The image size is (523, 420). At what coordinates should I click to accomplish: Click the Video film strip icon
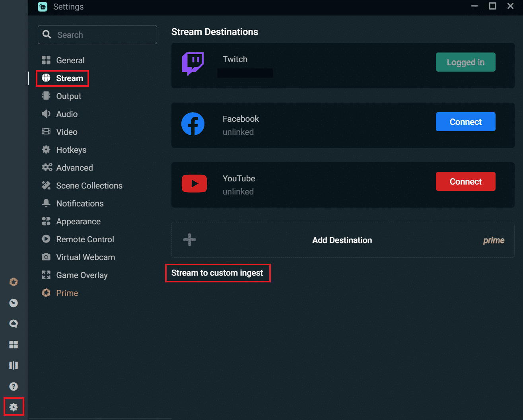(x=46, y=132)
